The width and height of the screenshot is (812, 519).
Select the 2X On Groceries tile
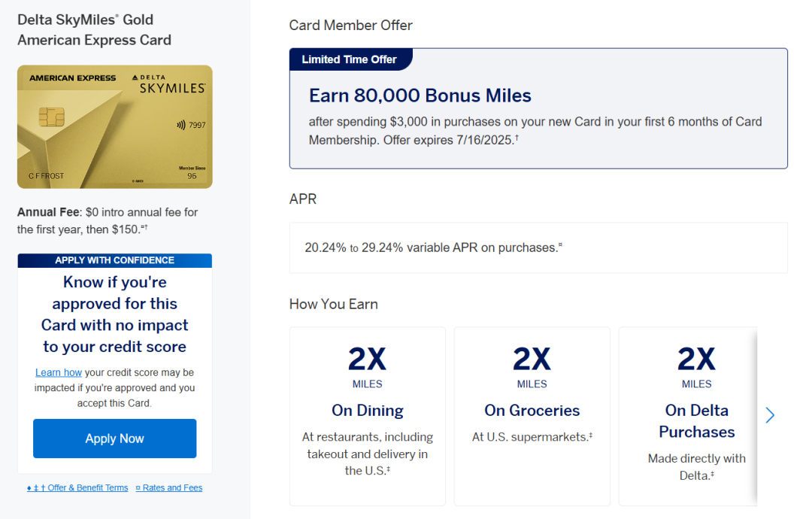pos(532,415)
